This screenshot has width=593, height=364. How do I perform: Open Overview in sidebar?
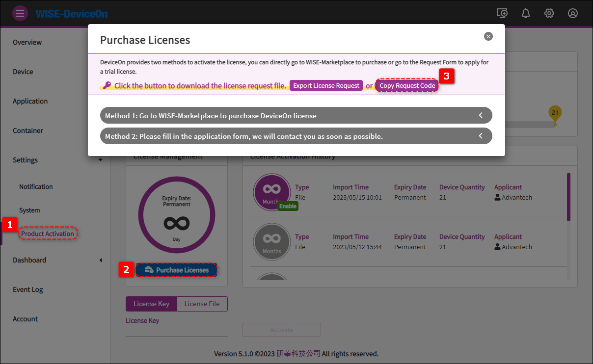pyautogui.click(x=27, y=42)
